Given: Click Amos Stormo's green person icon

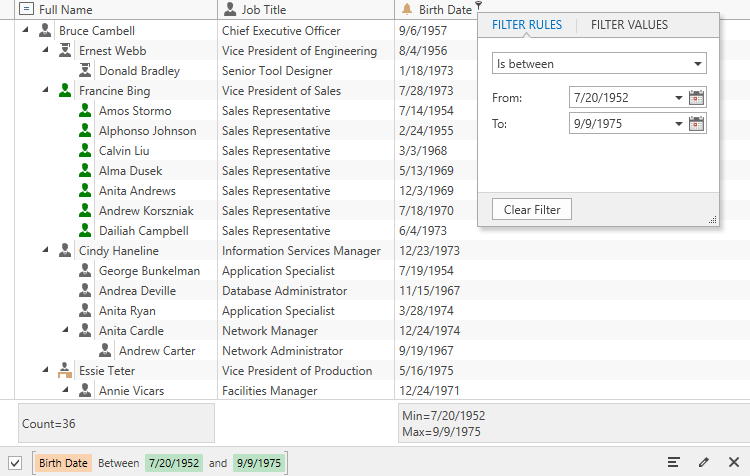Looking at the screenshot, I should pyautogui.click(x=85, y=111).
